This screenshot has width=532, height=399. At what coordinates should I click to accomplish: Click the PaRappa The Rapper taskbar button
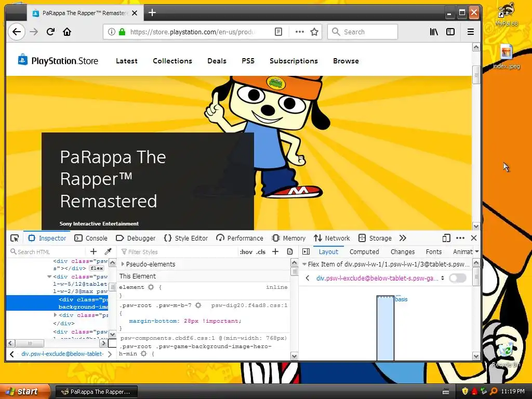(96, 392)
